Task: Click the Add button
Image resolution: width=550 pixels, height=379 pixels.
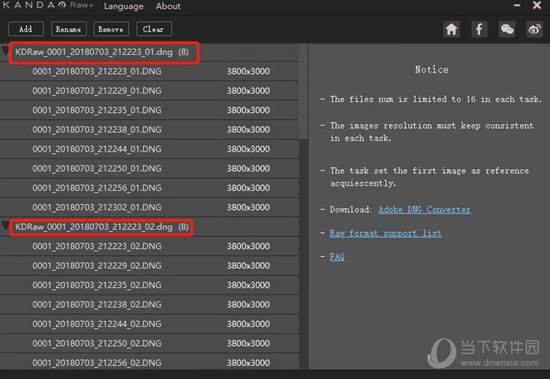Action: (26, 29)
